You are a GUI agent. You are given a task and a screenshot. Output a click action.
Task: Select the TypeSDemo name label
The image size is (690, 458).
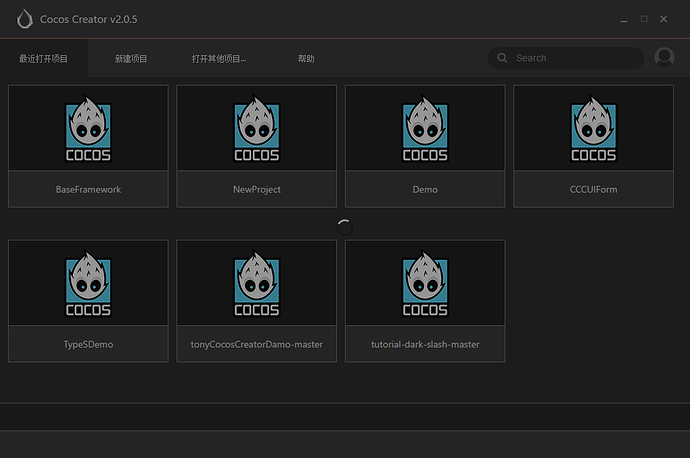pos(88,344)
